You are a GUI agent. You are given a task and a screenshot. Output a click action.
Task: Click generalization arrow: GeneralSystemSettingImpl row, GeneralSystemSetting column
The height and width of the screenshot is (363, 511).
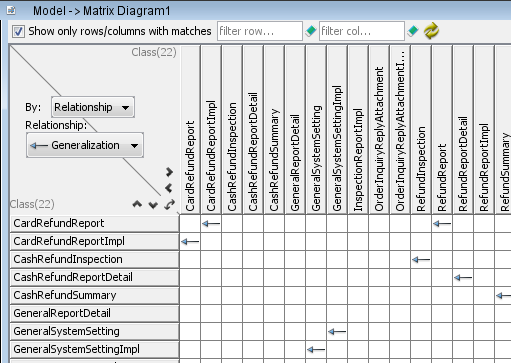(x=316, y=349)
